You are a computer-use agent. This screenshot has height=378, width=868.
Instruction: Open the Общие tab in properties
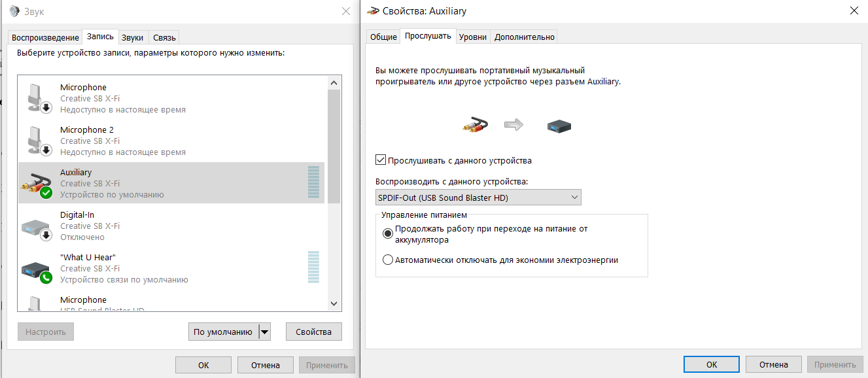point(383,37)
